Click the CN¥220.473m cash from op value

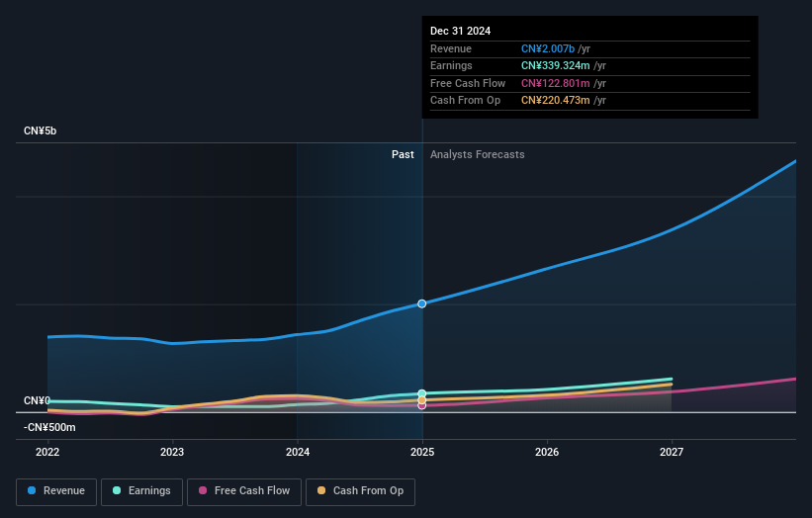click(x=556, y=101)
